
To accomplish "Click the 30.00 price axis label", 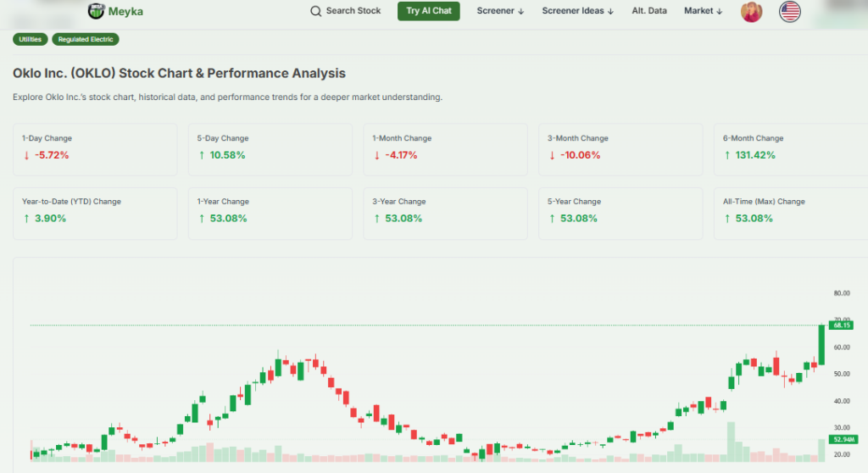I will tap(842, 428).
